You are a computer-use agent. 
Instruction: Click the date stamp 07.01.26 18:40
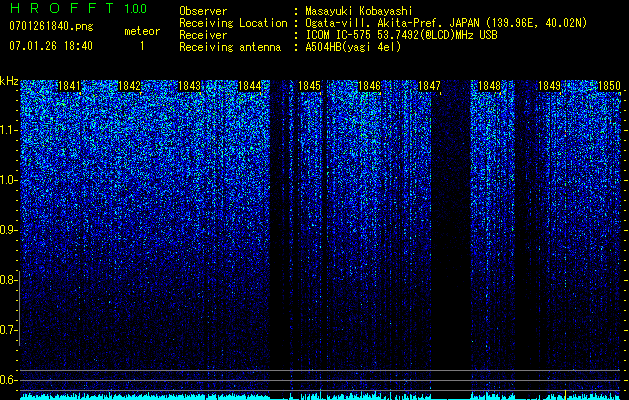click(x=51, y=46)
